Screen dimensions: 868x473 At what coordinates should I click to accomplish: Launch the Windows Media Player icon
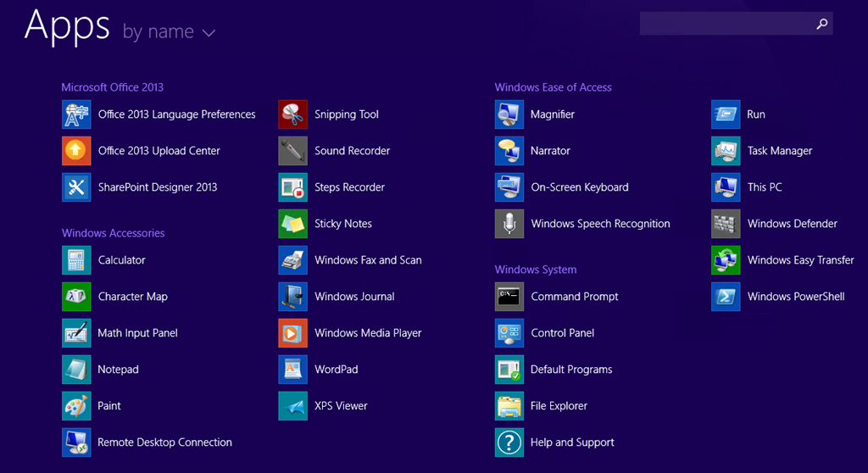tap(292, 333)
